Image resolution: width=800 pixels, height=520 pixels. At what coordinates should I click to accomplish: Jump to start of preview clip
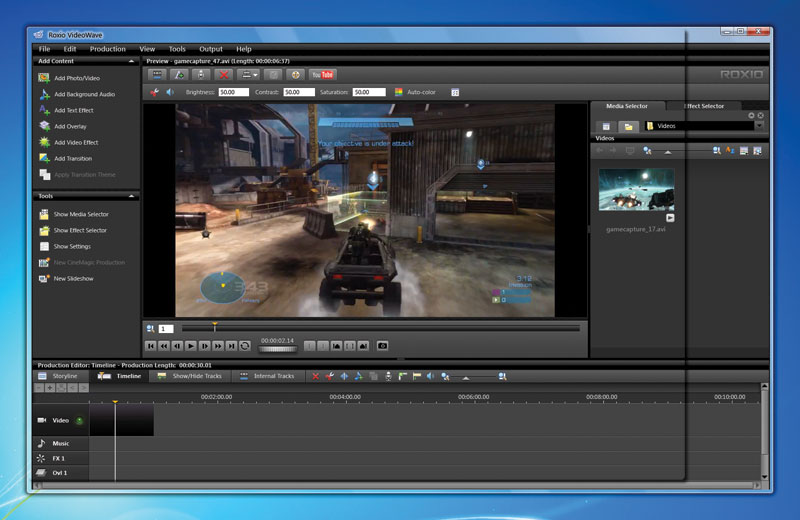pos(151,346)
